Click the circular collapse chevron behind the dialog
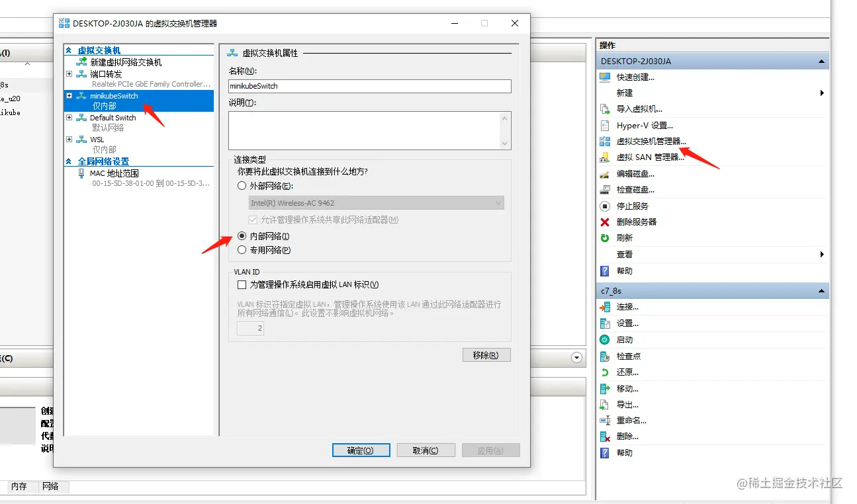The image size is (857, 504). (x=576, y=358)
